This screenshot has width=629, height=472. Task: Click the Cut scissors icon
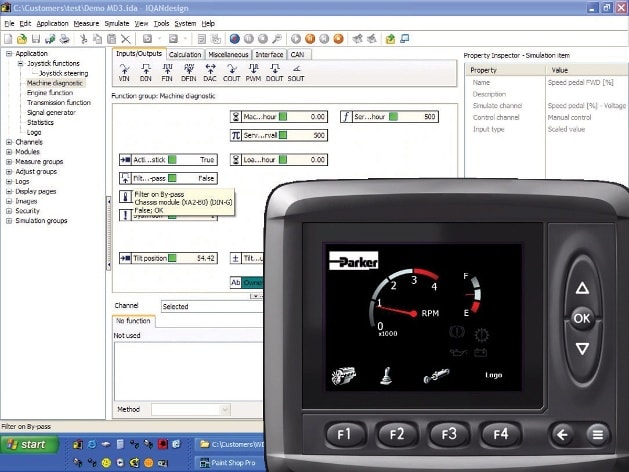[x=83, y=39]
